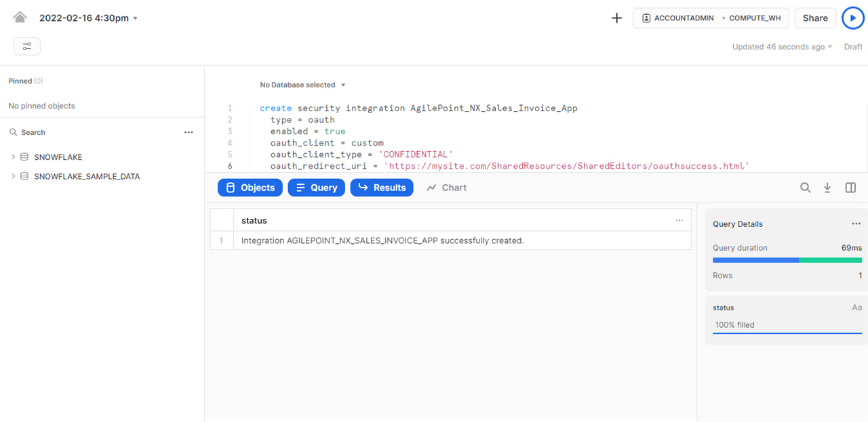Select result row number 1

(x=221, y=240)
